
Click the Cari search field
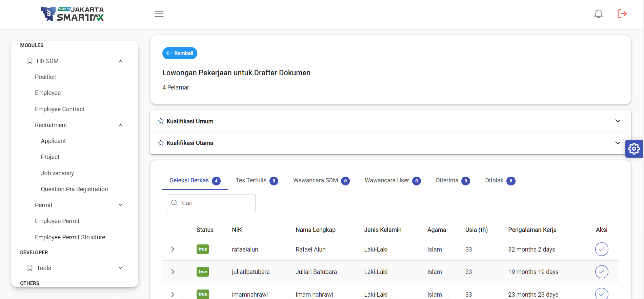coord(217,203)
